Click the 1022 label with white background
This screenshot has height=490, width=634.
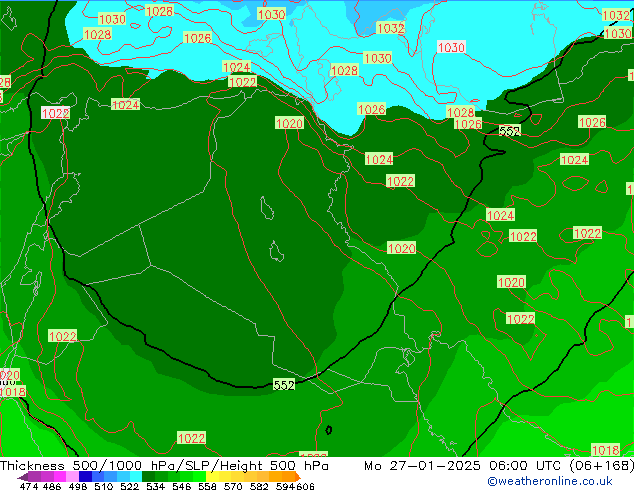[56, 113]
